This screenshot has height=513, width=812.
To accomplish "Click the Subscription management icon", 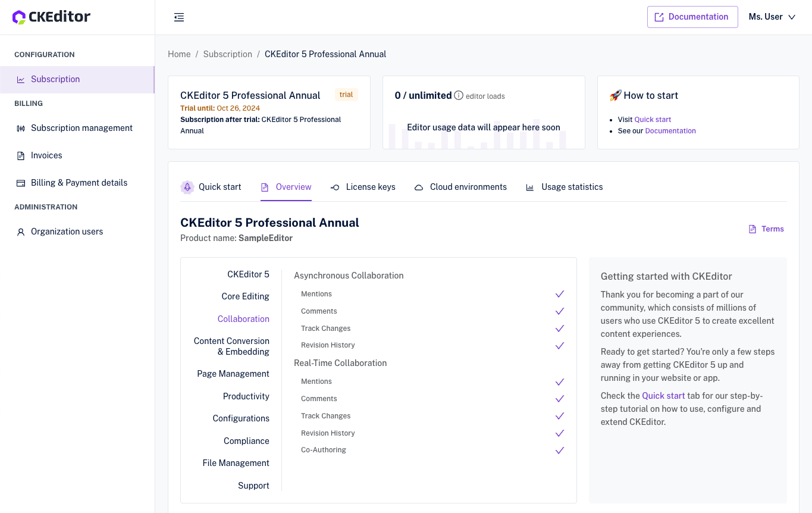I will coord(21,129).
